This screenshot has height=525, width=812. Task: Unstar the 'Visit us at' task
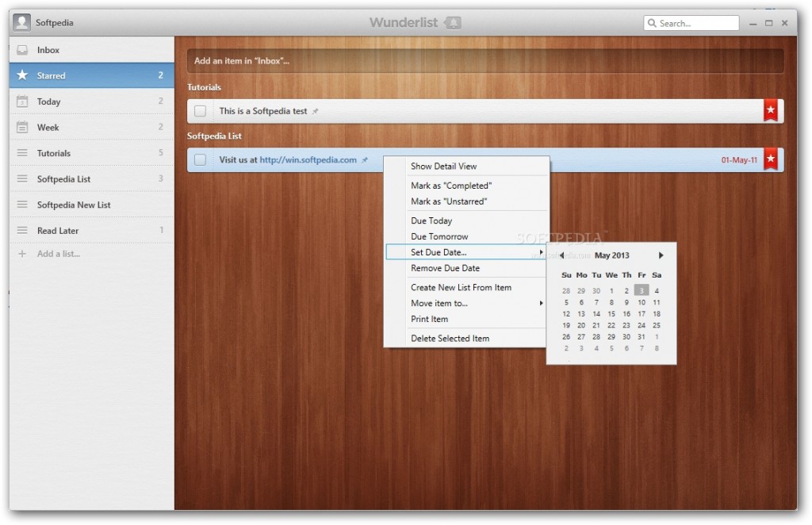click(x=770, y=159)
